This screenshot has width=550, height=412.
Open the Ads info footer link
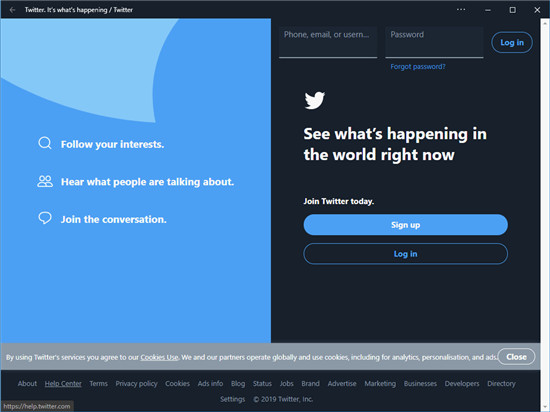pyautogui.click(x=210, y=384)
